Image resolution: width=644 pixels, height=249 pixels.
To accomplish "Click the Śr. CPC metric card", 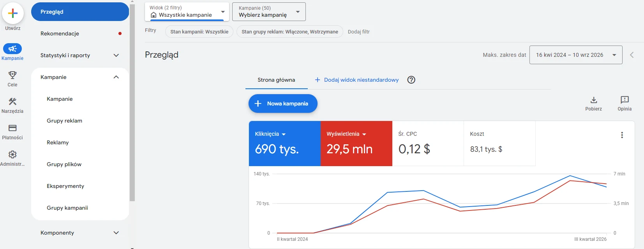I will 428,144.
